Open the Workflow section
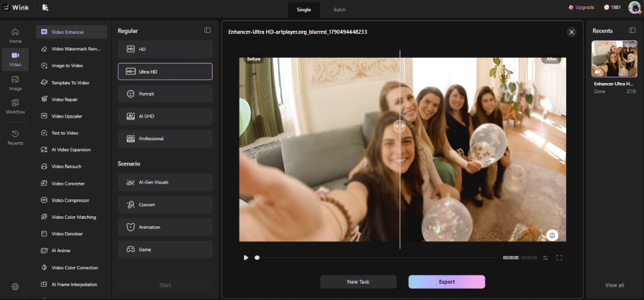 point(15,106)
